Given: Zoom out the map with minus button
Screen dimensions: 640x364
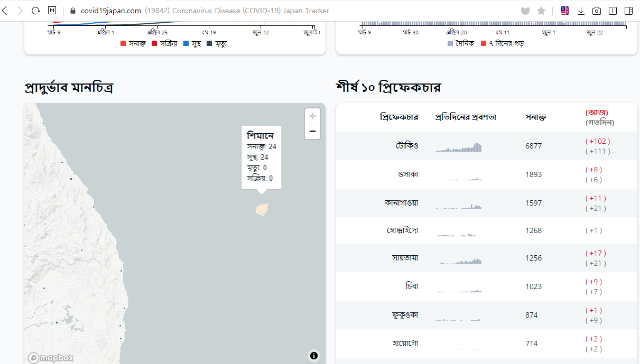Looking at the screenshot, I should point(312,131).
